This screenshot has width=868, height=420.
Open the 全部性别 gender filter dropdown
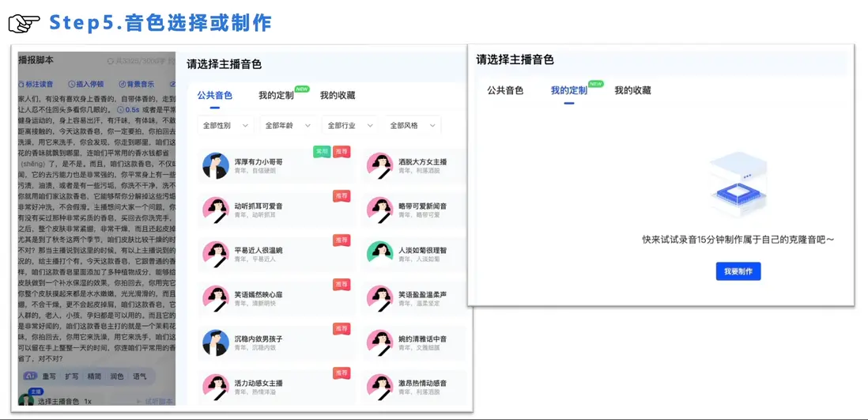click(225, 126)
